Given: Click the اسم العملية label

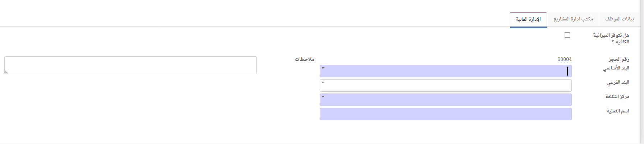Looking at the screenshot, I should click(x=618, y=111).
